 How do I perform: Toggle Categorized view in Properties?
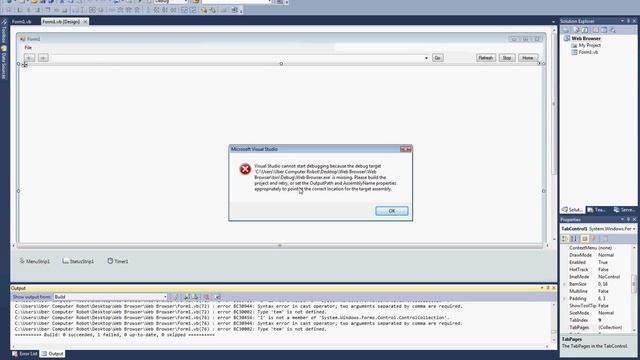point(565,239)
